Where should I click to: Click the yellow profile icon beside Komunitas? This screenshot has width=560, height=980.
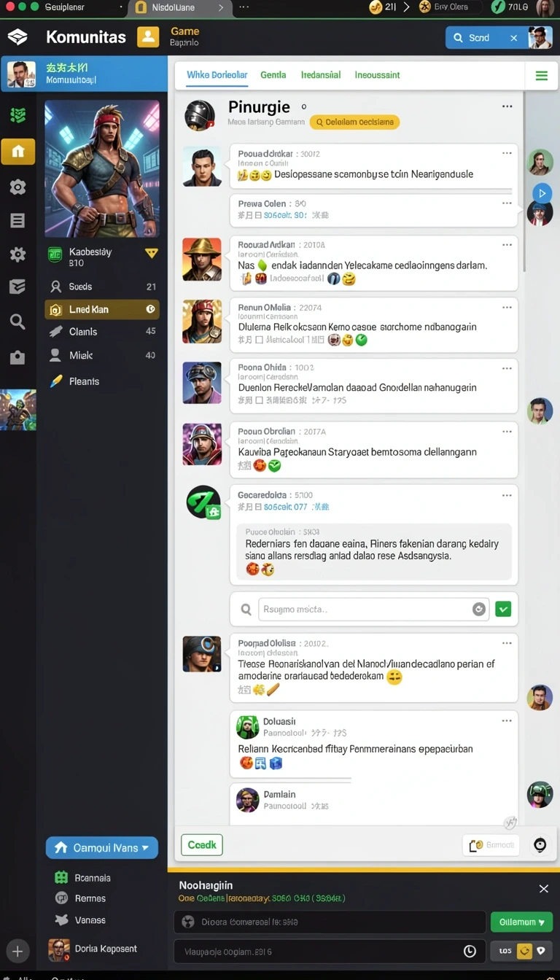tap(148, 37)
